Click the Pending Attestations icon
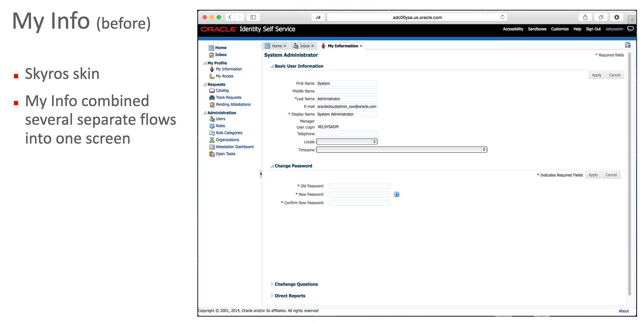This screenshot has width=644, height=322. 212,105
